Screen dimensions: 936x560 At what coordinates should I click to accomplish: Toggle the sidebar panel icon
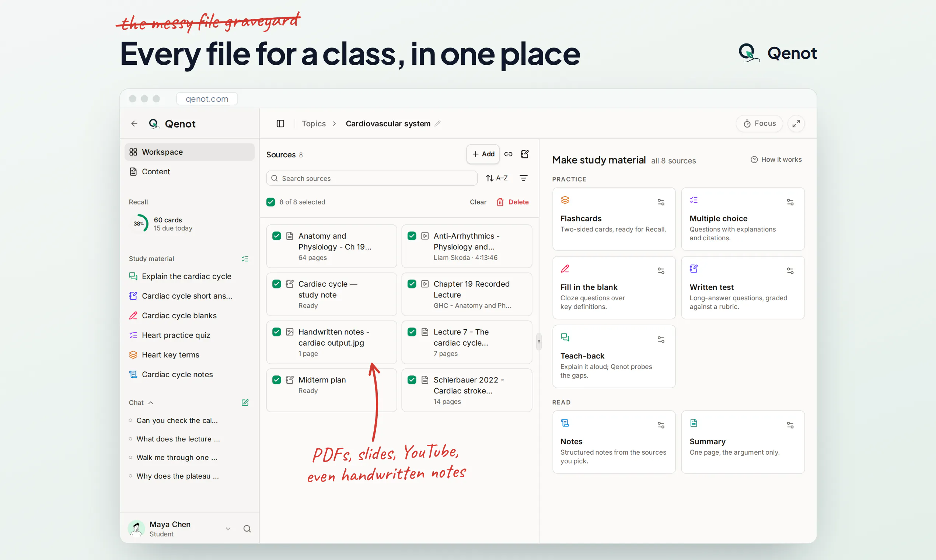[x=280, y=123]
